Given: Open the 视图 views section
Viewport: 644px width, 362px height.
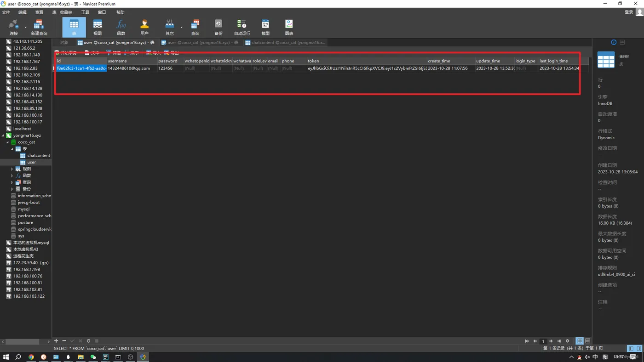Looking at the screenshot, I should point(98,27).
